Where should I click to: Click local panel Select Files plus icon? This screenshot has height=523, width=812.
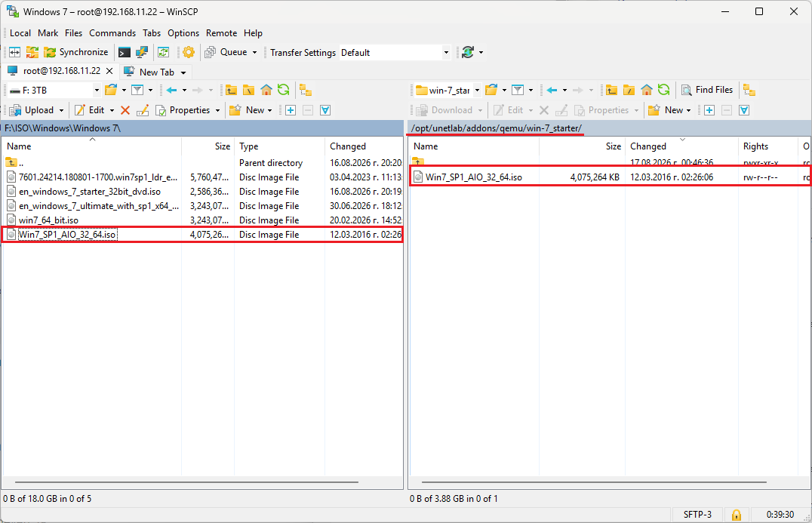[291, 109]
